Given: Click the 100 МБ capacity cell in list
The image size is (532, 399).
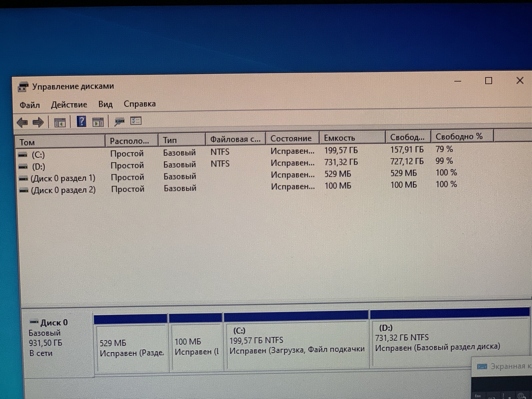Looking at the screenshot, I should (x=338, y=186).
